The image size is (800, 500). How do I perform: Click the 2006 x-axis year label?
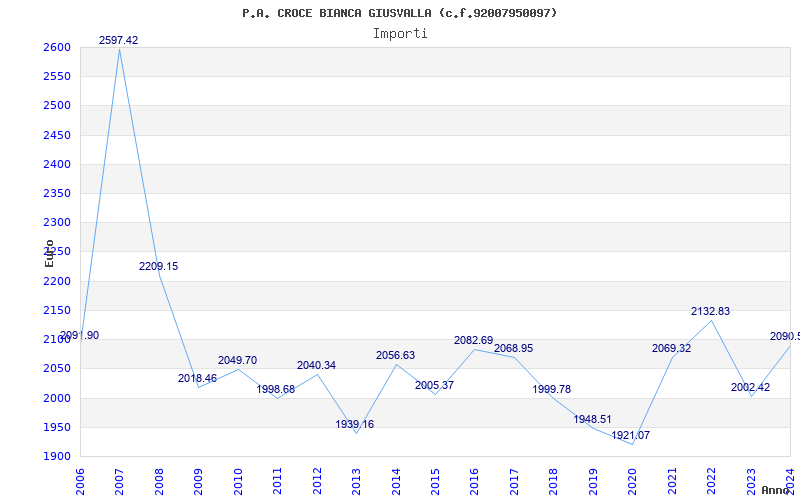tap(80, 482)
